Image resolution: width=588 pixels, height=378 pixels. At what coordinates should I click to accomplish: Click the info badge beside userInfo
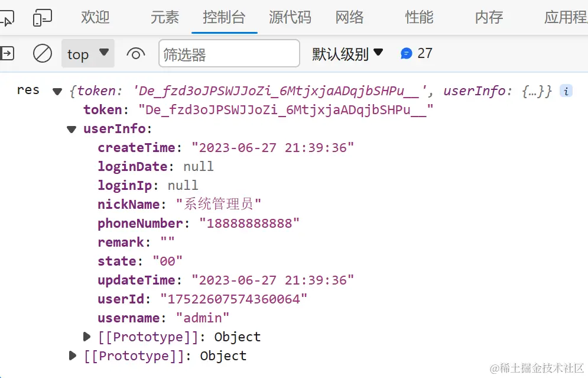(x=566, y=91)
